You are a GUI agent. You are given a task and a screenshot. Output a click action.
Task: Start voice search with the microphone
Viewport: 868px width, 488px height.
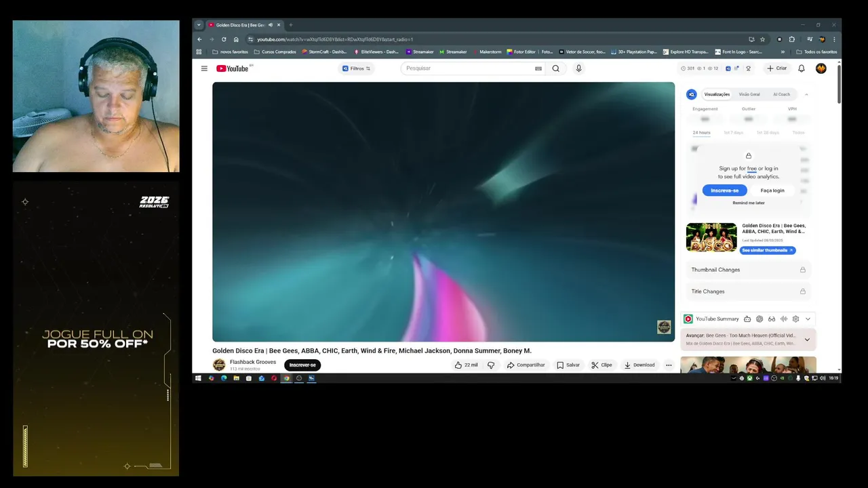click(578, 68)
